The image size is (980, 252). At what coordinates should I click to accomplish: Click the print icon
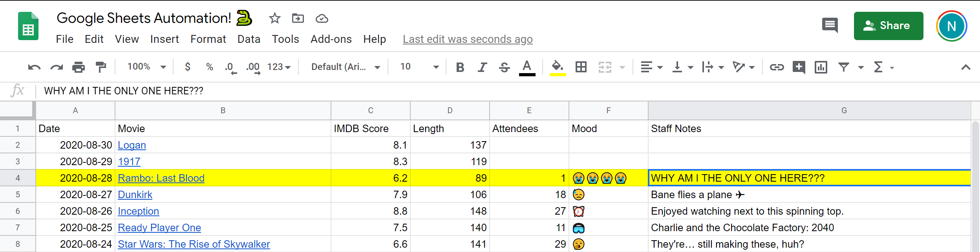pyautogui.click(x=79, y=67)
